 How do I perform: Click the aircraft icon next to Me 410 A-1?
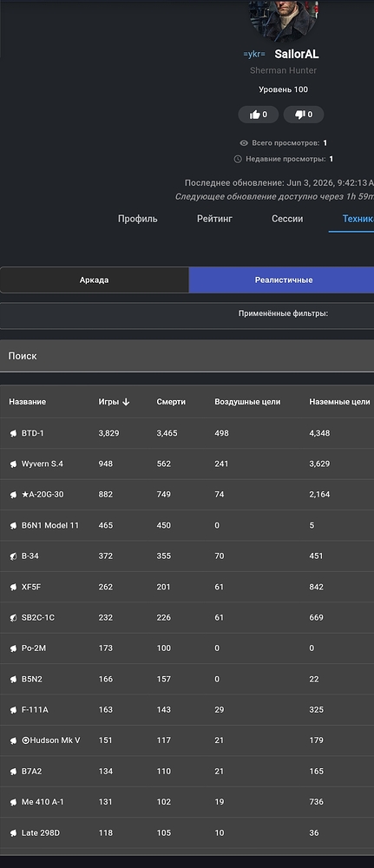click(x=13, y=801)
